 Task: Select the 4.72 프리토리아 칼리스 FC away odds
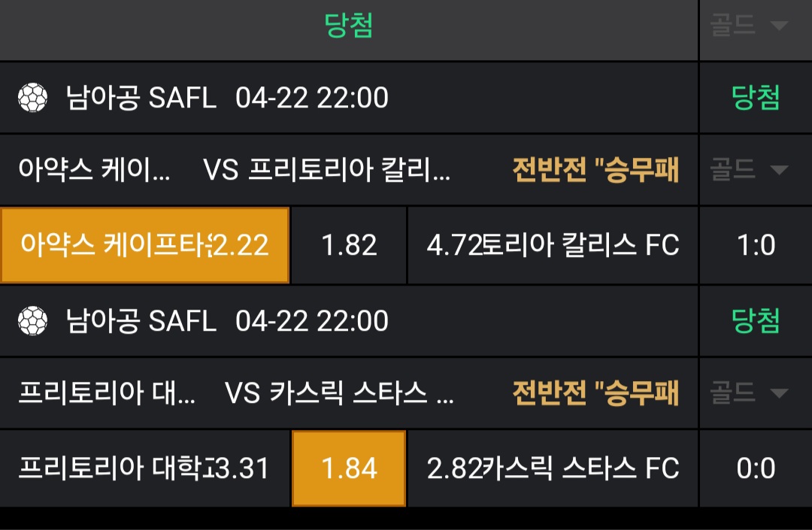coord(553,245)
